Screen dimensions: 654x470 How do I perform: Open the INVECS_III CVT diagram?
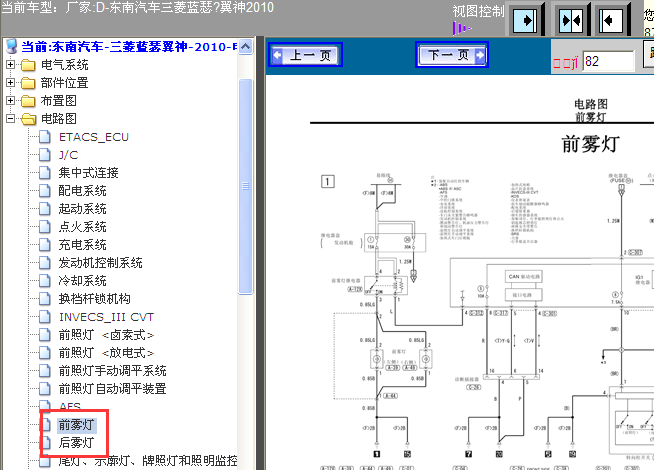[106, 317]
